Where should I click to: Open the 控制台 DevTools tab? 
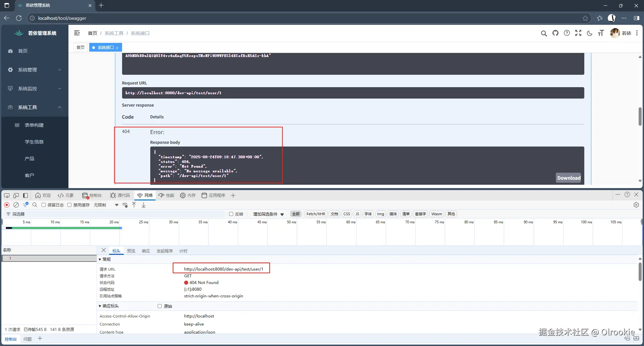92,195
